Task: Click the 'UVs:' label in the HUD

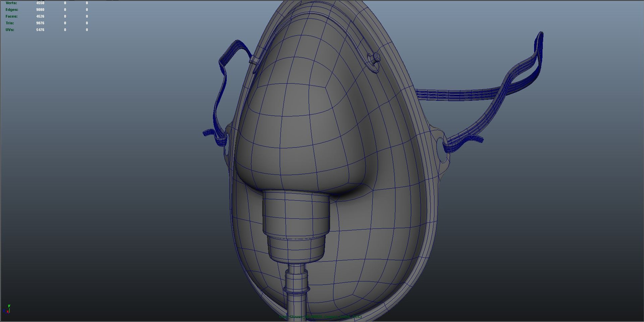Action: tap(10, 30)
